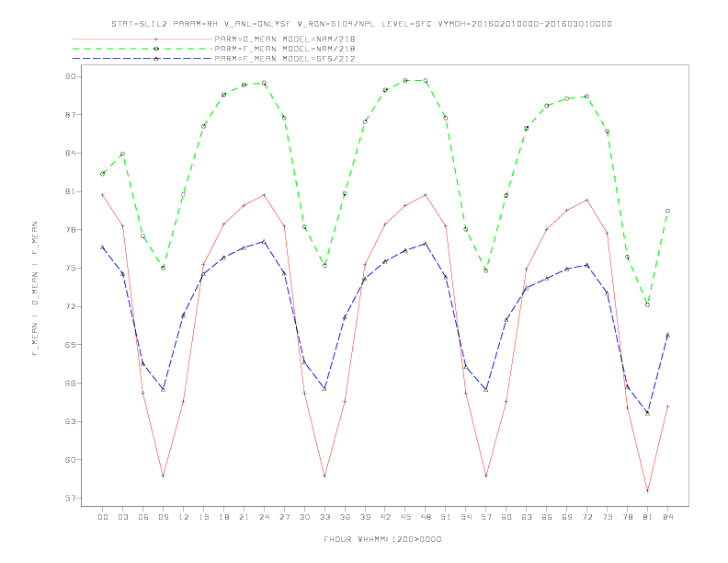Click the y-axis tick label 75
728x563 pixels.
pyautogui.click(x=70, y=268)
